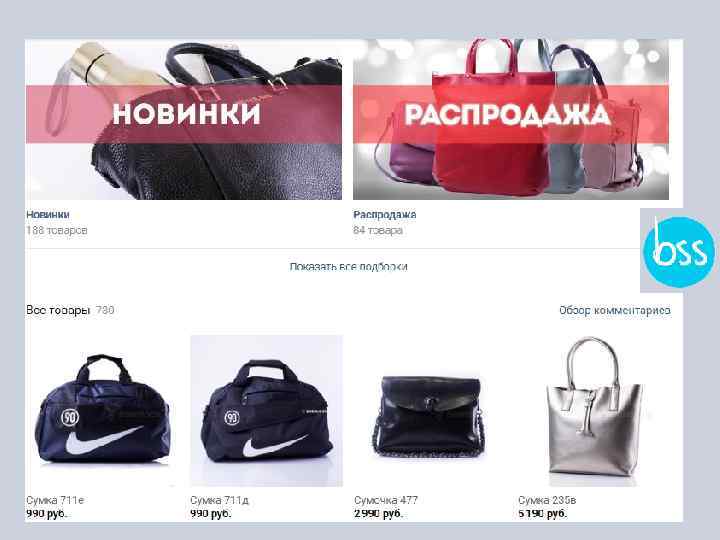Click the Сумочка 477 product name
Viewport: 720px width, 540px height.
(386, 500)
